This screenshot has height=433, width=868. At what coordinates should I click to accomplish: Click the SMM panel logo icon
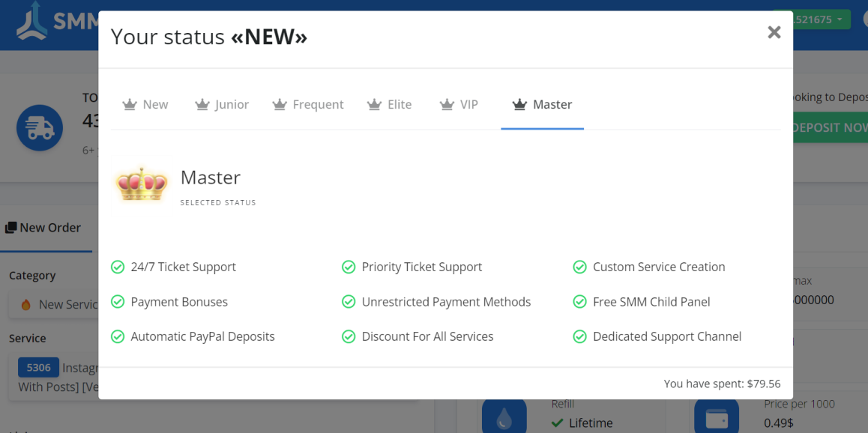coord(31,20)
